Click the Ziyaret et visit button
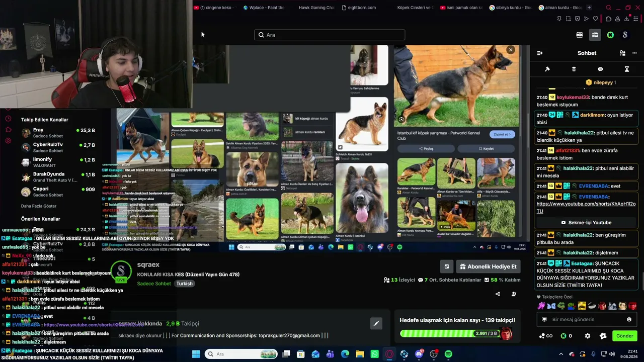644x362 pixels. click(502, 134)
